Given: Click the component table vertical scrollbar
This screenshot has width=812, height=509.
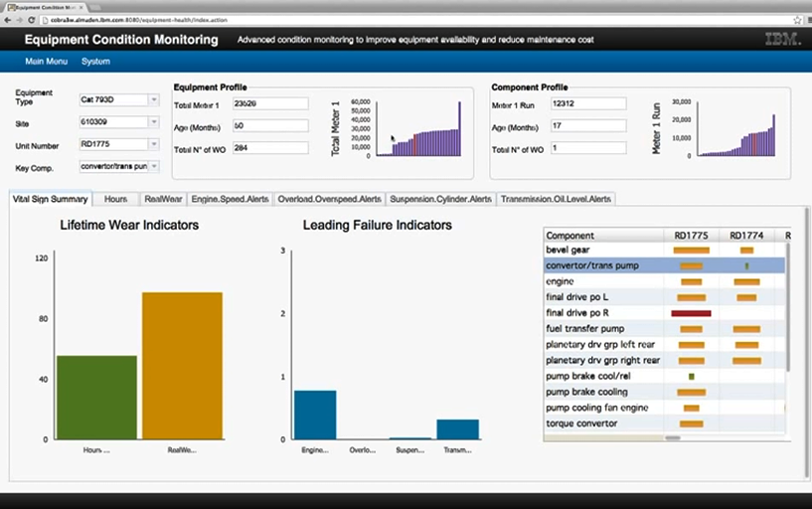Looking at the screenshot, I should click(788, 306).
